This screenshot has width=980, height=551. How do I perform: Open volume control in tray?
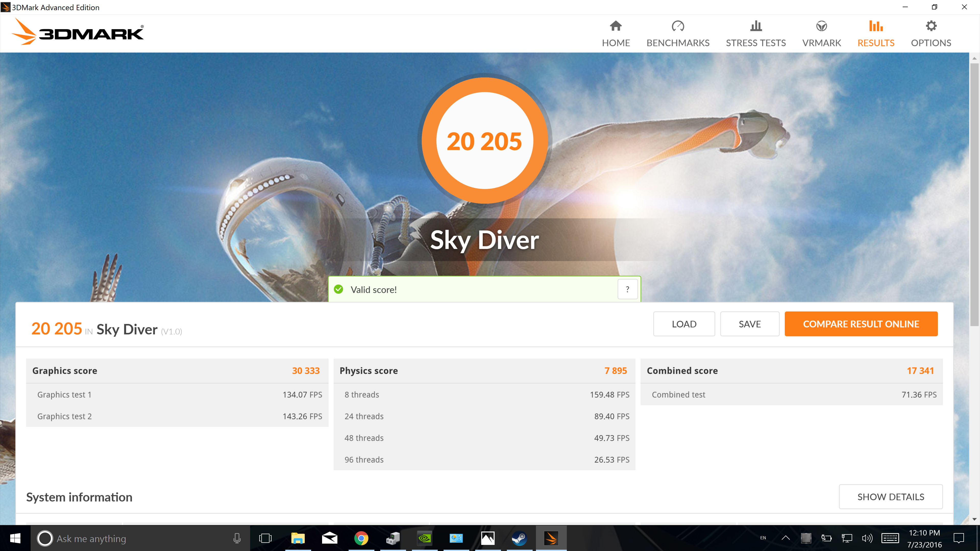pyautogui.click(x=867, y=538)
